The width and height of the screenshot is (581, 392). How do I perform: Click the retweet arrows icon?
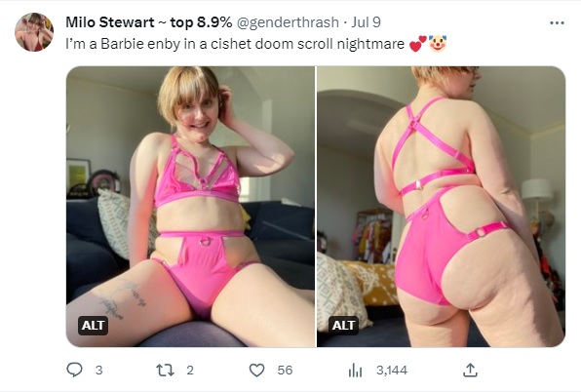click(165, 371)
